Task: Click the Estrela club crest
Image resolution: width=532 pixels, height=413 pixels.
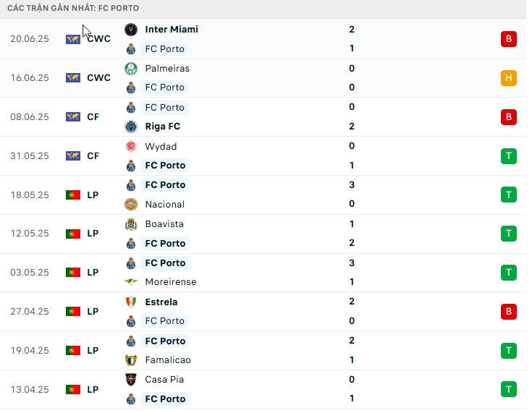Action: 131,302
